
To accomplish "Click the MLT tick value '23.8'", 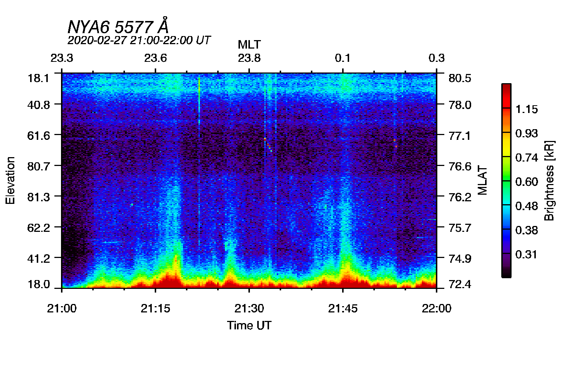I will point(249,58).
